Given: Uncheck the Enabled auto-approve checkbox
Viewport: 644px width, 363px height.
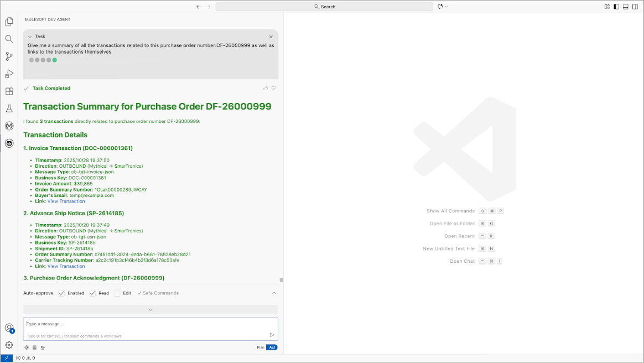Looking at the screenshot, I should [x=61, y=293].
